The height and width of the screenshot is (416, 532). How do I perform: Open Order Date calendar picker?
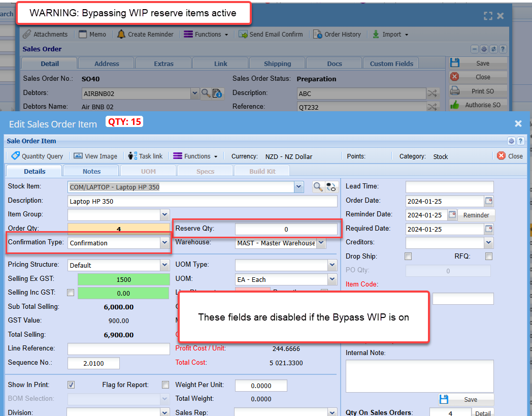[x=488, y=201]
